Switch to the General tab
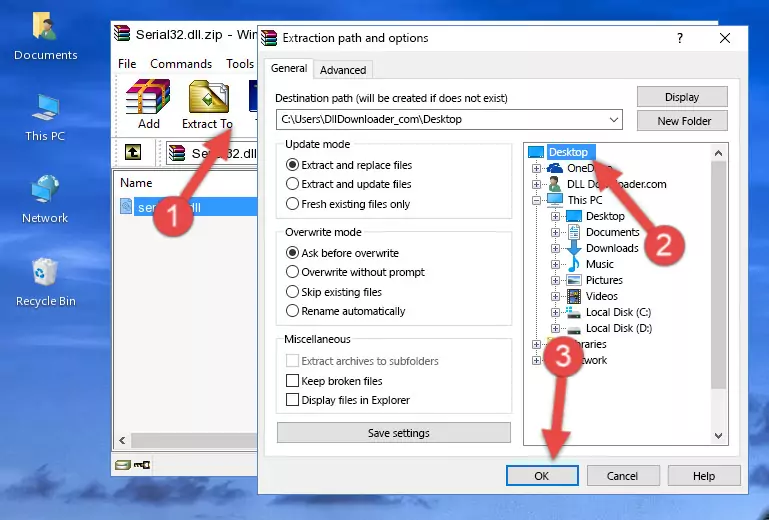This screenshot has width=769, height=520. pos(289,68)
